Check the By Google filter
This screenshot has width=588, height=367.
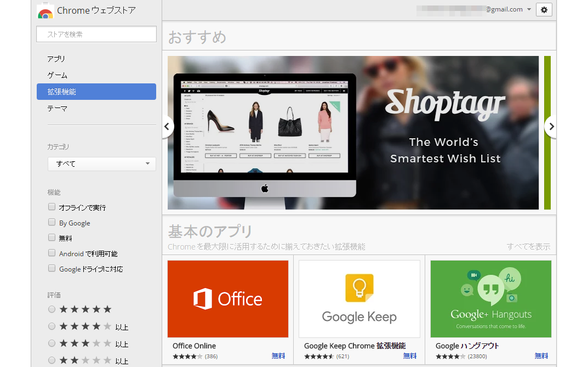(52, 223)
